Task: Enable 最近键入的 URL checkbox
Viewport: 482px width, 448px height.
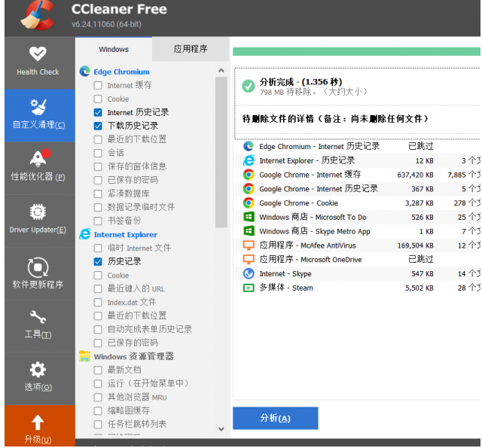Action: pyautogui.click(x=98, y=288)
